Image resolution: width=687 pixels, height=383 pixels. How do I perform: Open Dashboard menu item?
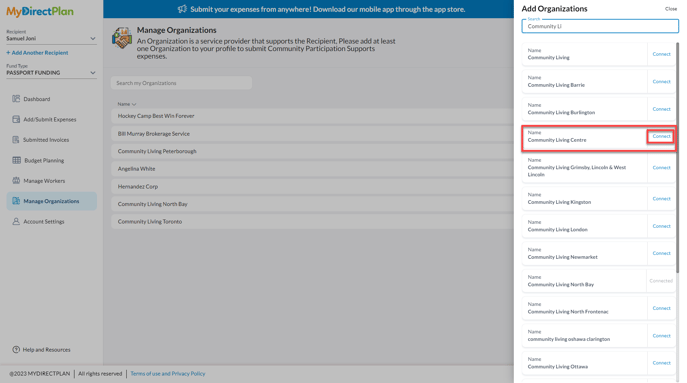(37, 99)
